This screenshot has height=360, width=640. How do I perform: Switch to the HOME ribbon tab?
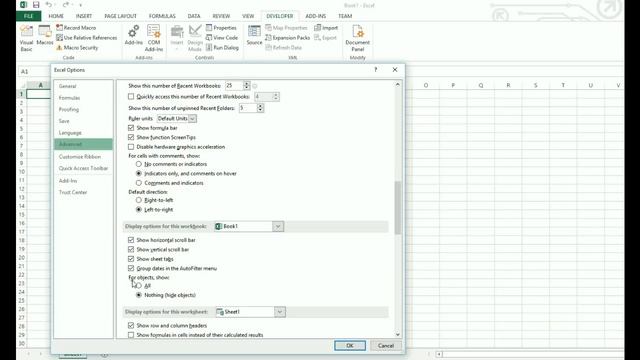click(x=56, y=16)
